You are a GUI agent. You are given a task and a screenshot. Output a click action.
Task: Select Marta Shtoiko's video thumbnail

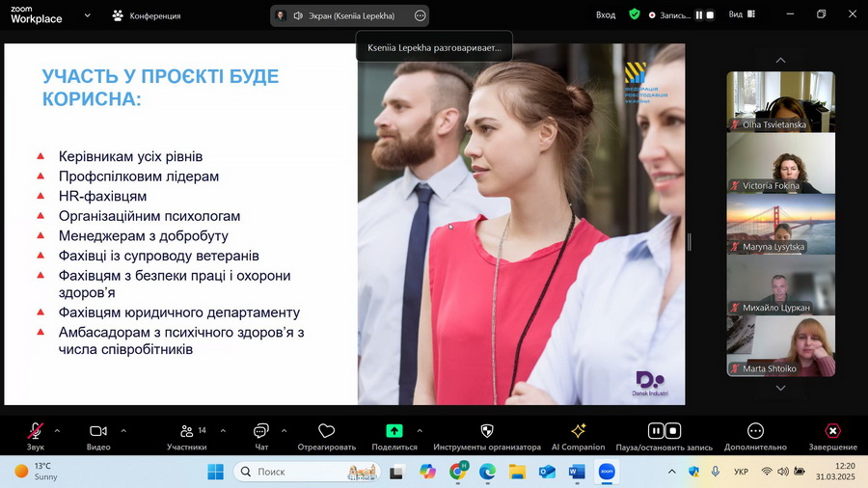(780, 346)
